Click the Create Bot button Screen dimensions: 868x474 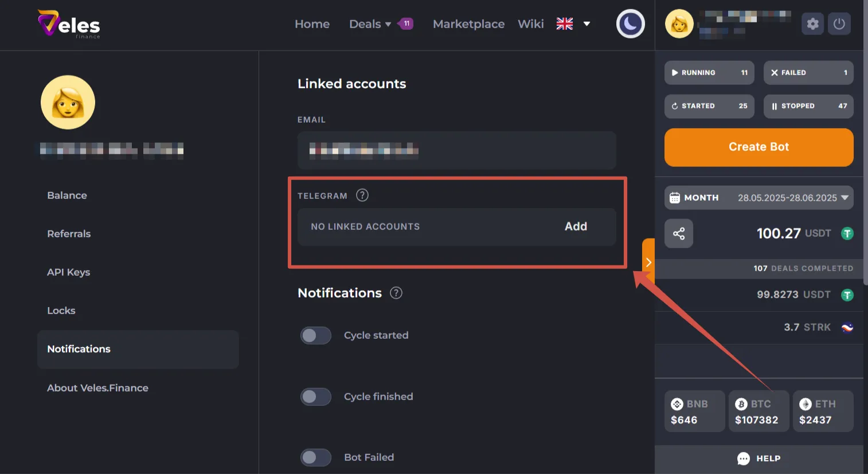point(758,147)
